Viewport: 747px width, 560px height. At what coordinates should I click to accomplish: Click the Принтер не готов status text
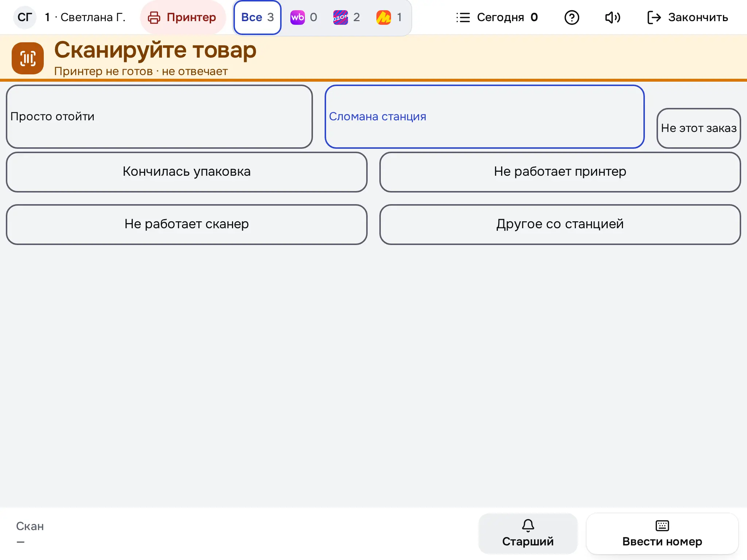coord(141,71)
